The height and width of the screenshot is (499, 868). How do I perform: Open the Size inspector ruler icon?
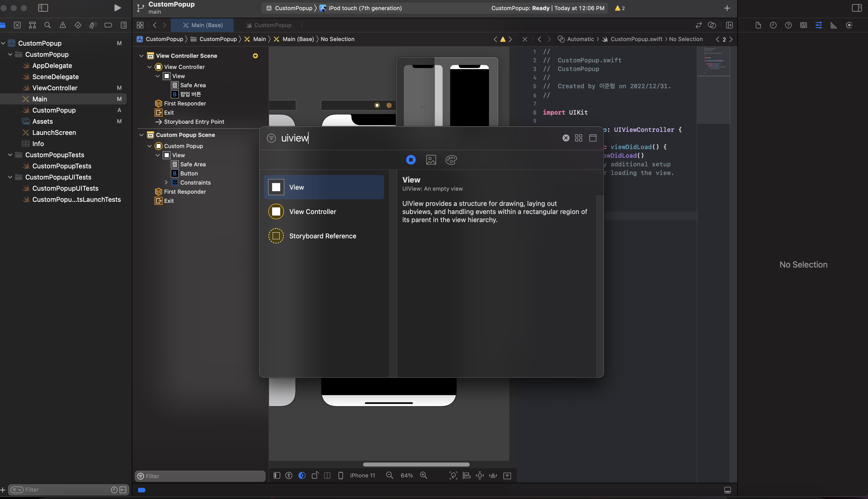(834, 25)
